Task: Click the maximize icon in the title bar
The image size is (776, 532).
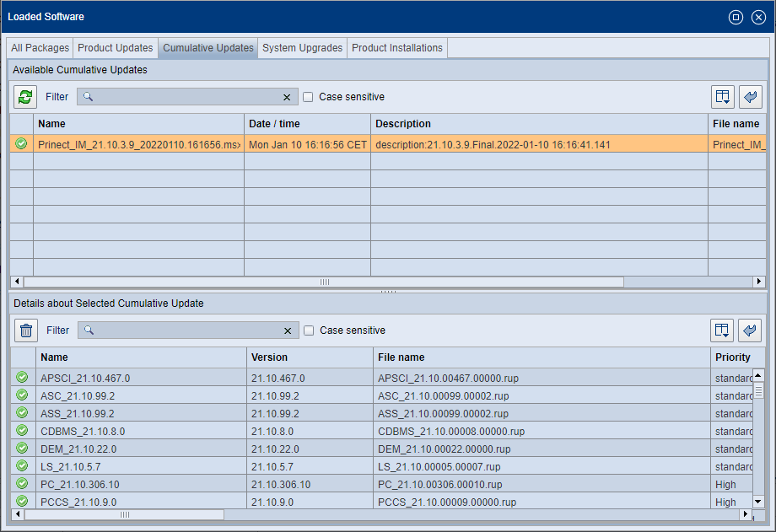Action: click(x=735, y=17)
